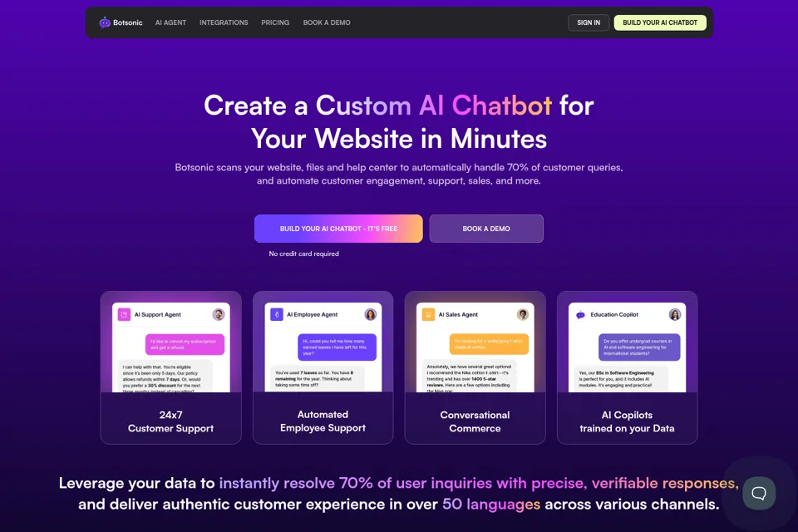Click the Botsonic brand name
This screenshot has width=798, height=532.
128,22
